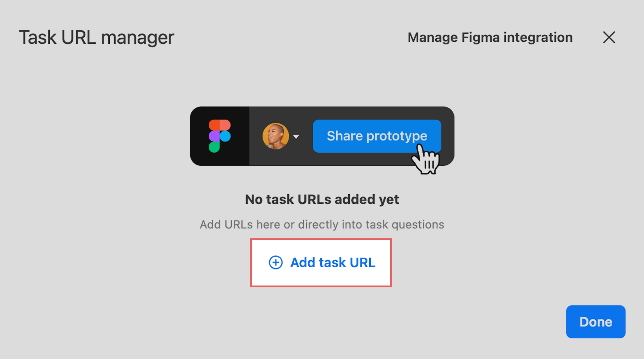Image resolution: width=644 pixels, height=359 pixels.
Task: Click the blue circle in the Figma logo
Action: [x=225, y=136]
